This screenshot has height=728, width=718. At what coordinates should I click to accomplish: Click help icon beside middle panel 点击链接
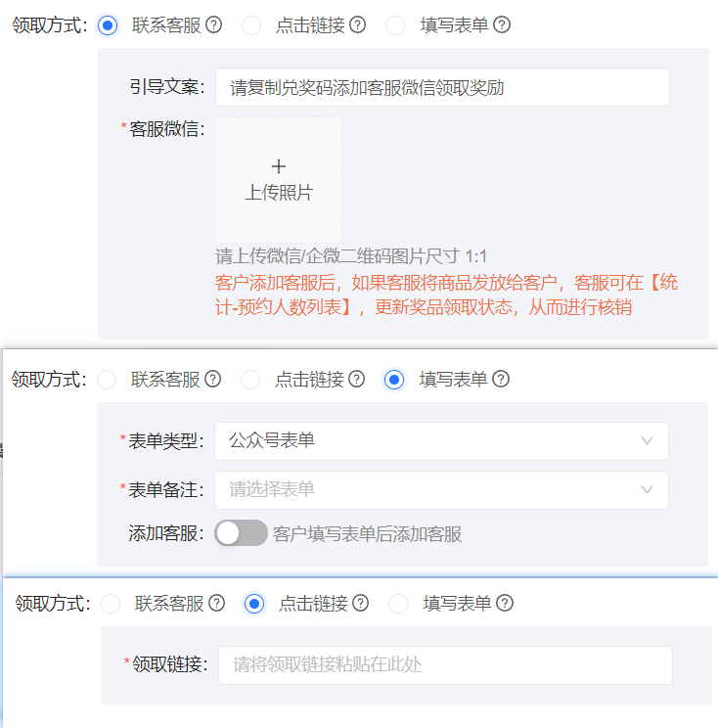pos(356,379)
